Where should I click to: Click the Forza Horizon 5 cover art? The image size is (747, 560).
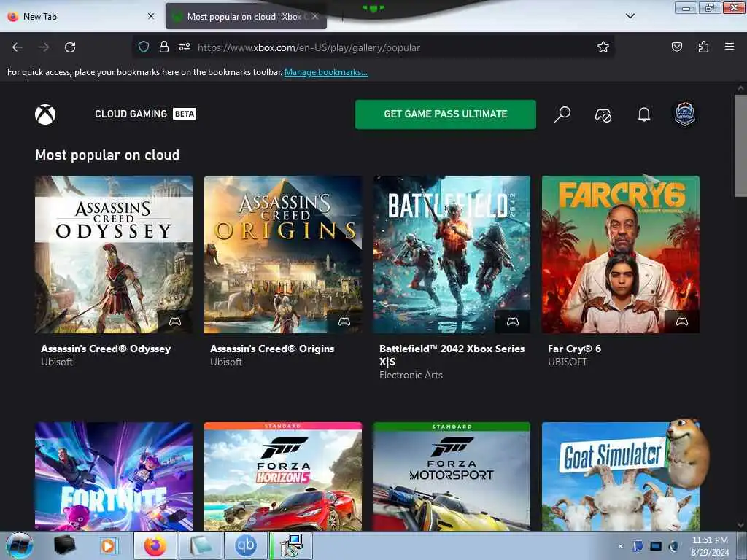click(x=283, y=476)
